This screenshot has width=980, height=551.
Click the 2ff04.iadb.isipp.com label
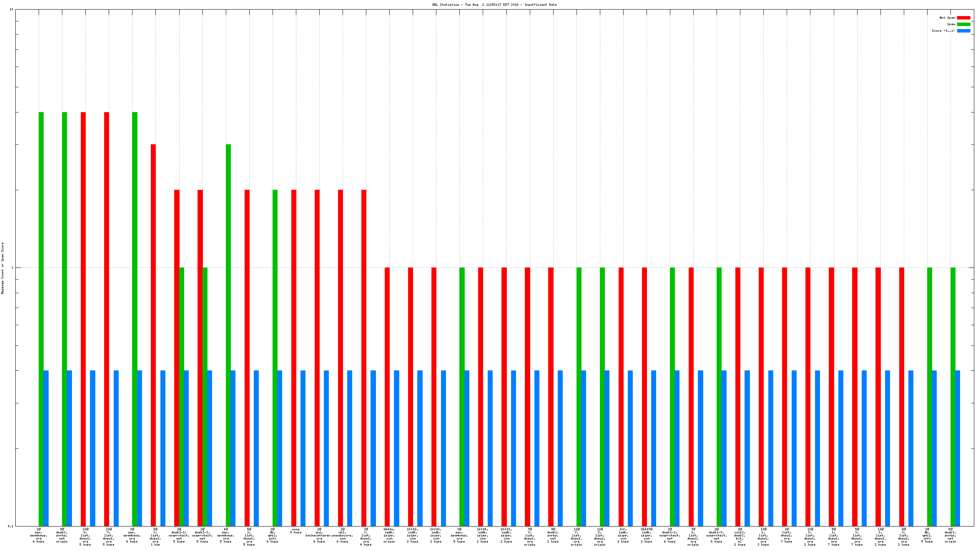(482, 536)
